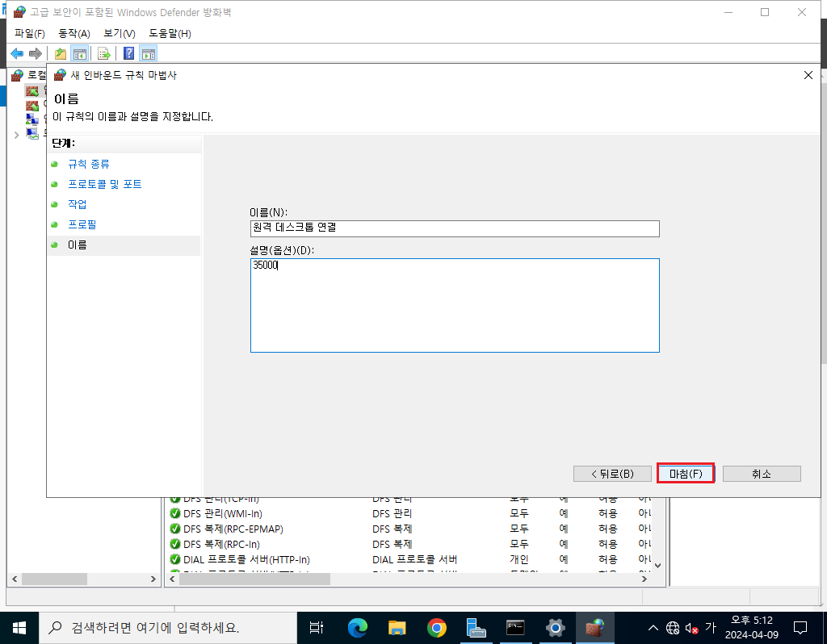
Task: Click the rules list horizontal scrollbar thumb
Action: [x=254, y=579]
